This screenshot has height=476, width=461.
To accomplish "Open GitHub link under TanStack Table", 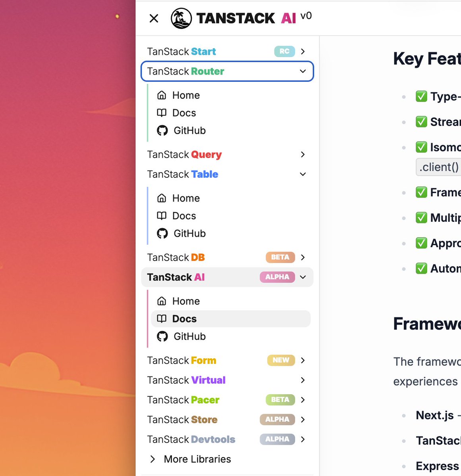I will [189, 233].
